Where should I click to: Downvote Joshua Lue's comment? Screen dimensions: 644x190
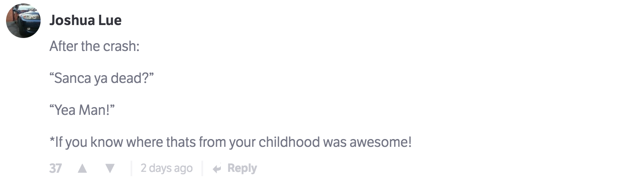[x=110, y=168]
